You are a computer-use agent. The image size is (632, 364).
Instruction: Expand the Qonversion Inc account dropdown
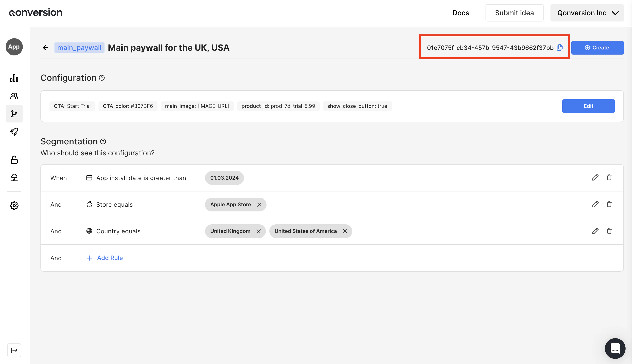[587, 13]
